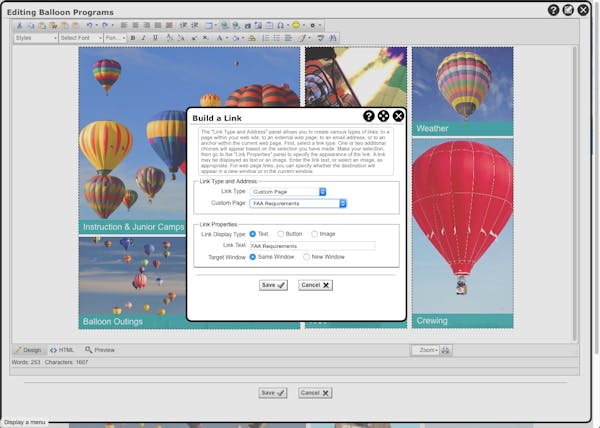Open the font color picker in toolbar
The height and width of the screenshot is (428, 600).
tap(220, 38)
